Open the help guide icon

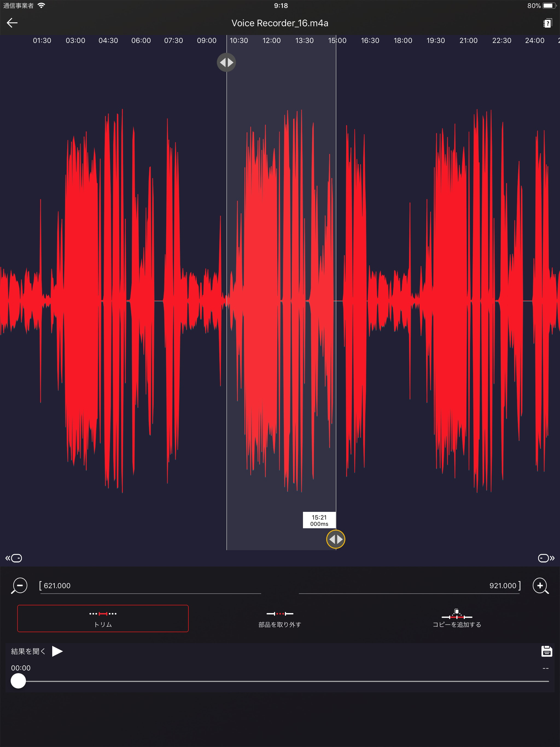tap(547, 23)
